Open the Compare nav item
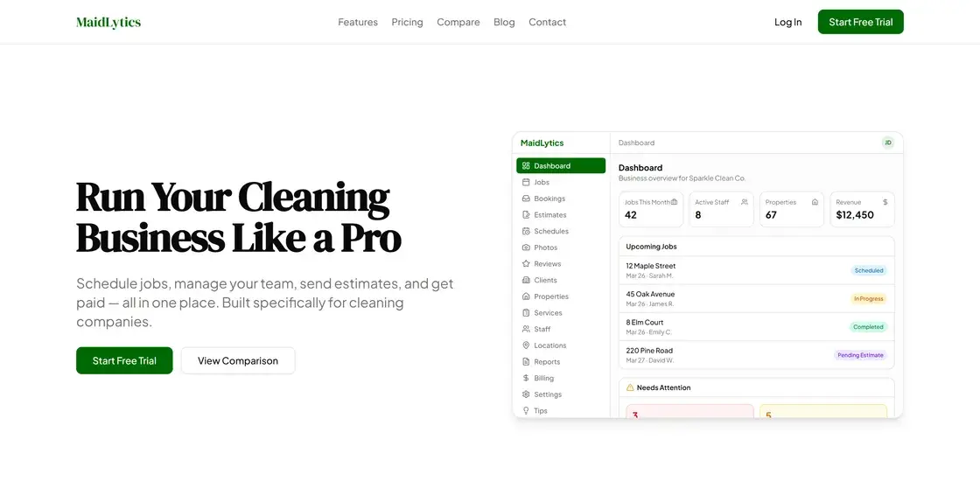Screen dimensions: 980x502 (x=458, y=22)
